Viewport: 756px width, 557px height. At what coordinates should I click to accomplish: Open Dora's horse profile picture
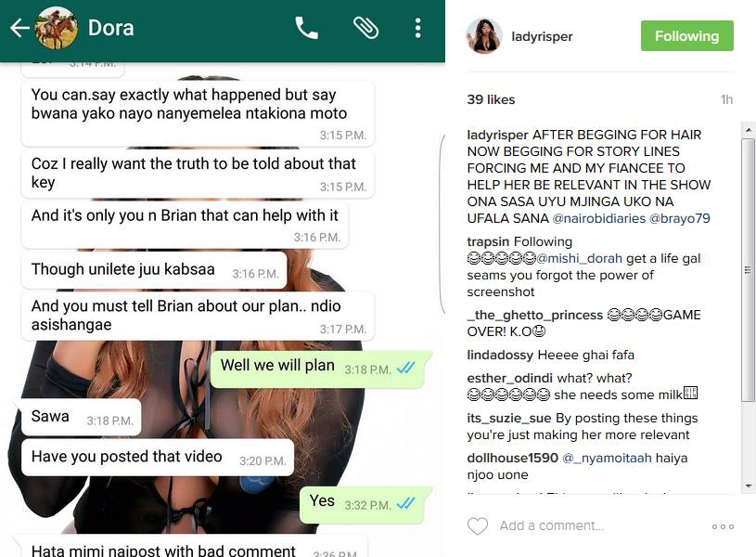tap(57, 28)
